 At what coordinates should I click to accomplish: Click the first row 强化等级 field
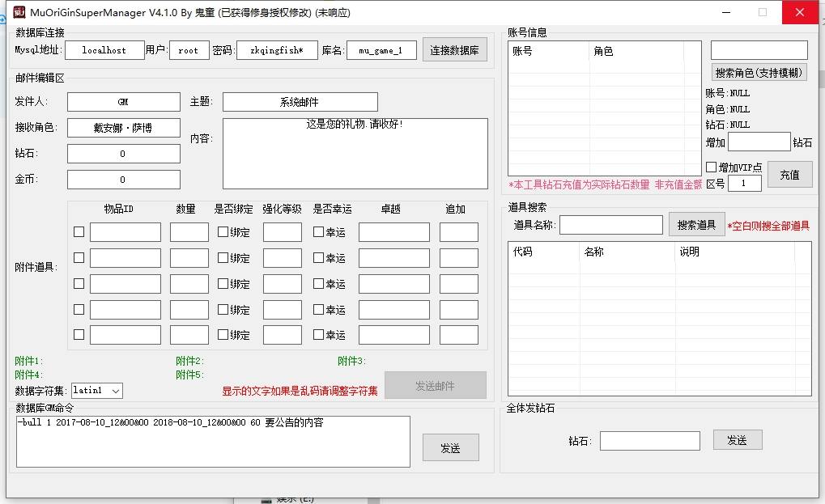point(283,231)
